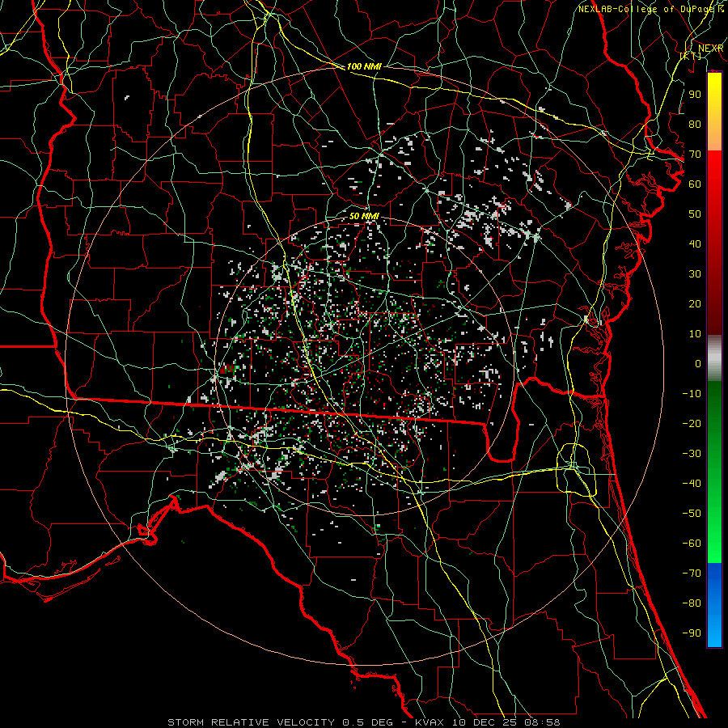
Task: Click the positive "90" scale value
Action: pos(695,95)
